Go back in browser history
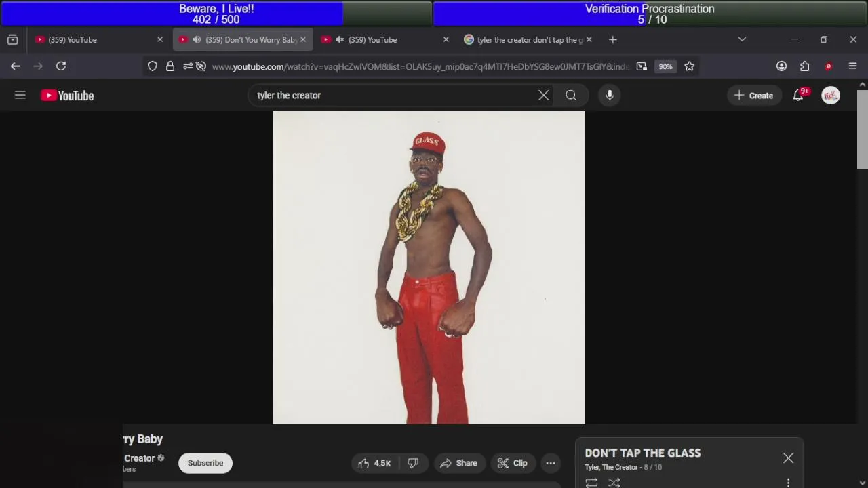The image size is (868, 488). [15, 66]
